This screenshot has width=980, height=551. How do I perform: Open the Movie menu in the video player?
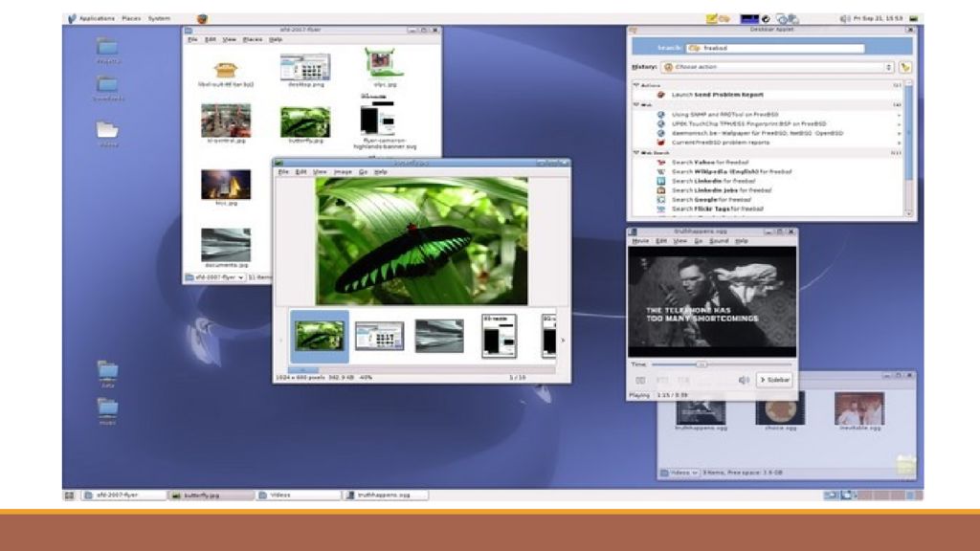640,241
